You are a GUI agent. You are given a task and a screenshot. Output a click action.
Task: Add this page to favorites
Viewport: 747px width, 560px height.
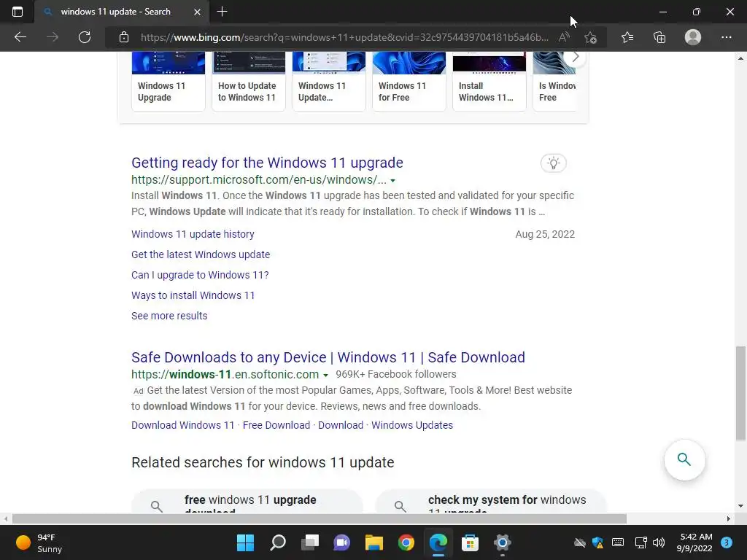coord(591,37)
